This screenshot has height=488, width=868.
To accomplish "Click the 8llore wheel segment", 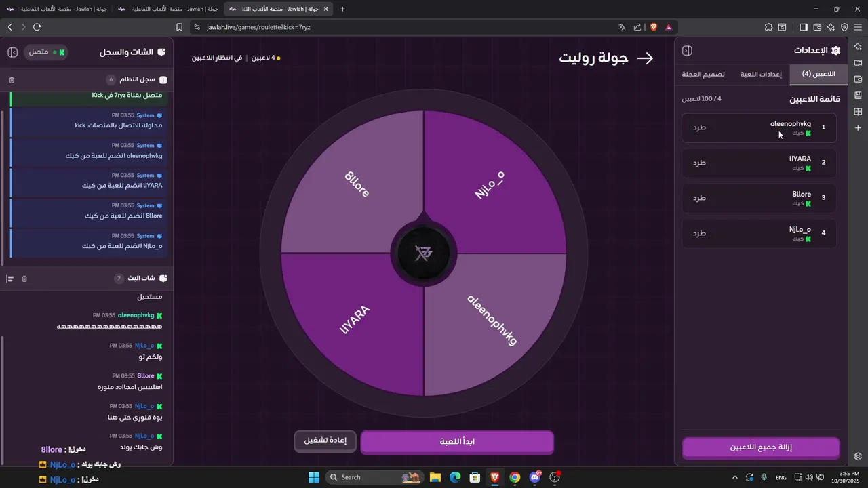I will pos(356,185).
